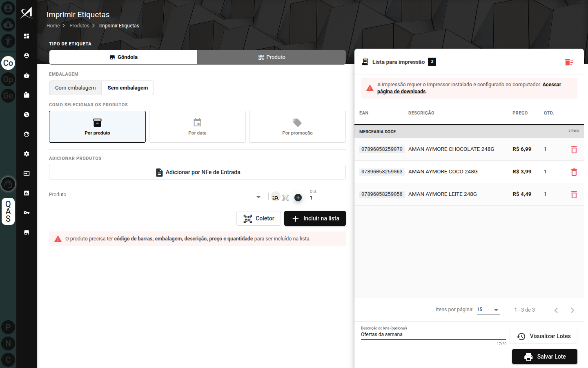Click the barcode scan icon beside product field
Viewport: 588px width, 368px height.
[x=286, y=197]
